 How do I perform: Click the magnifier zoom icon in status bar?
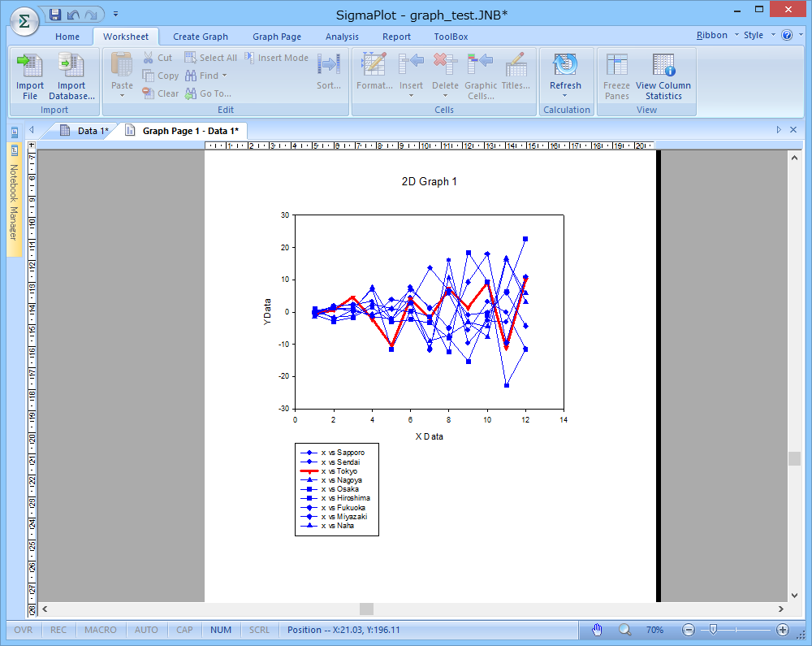tap(624, 630)
